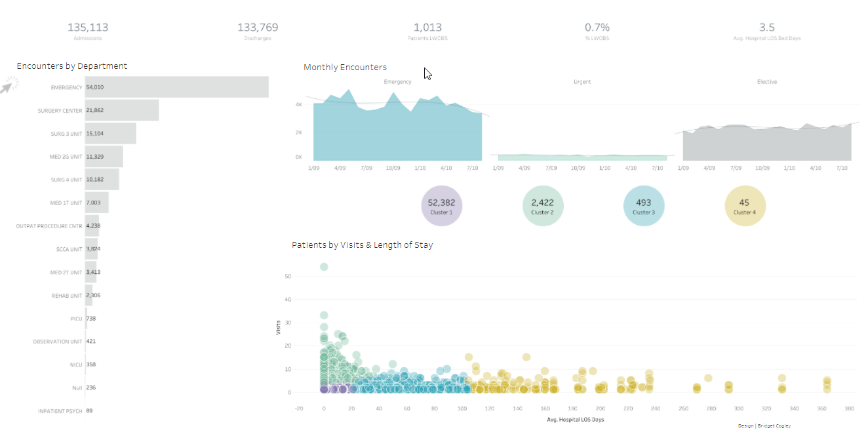
Task: Click the Urgent monthly area chart
Action: [582, 157]
